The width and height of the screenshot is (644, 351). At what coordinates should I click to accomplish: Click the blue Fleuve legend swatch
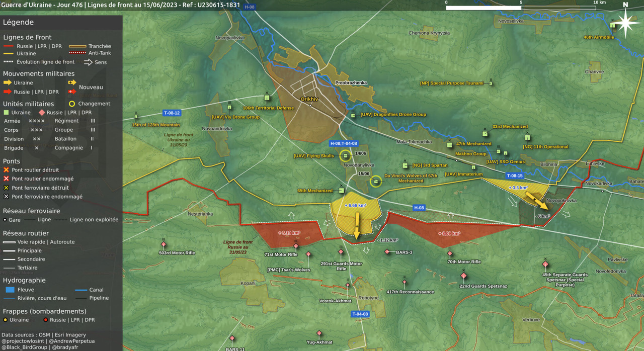click(x=10, y=290)
